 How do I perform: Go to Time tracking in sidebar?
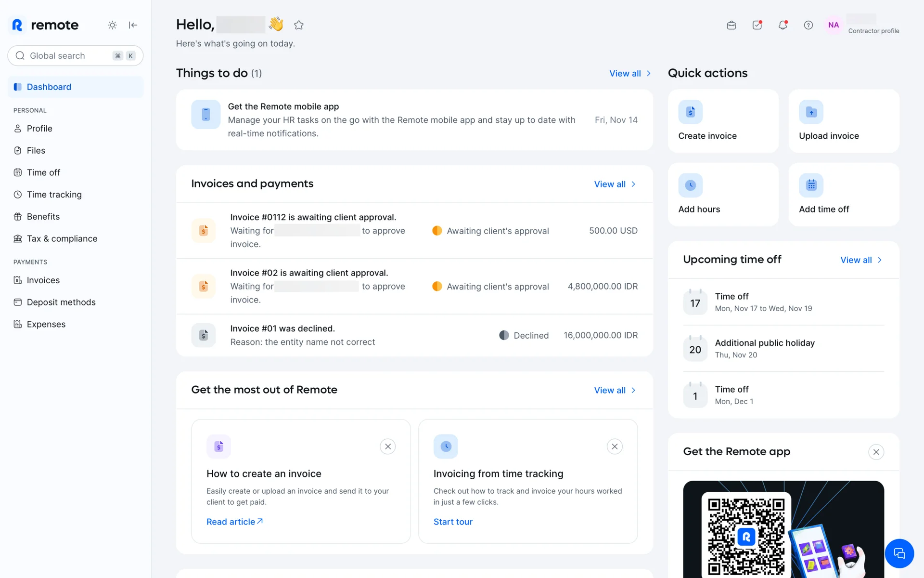click(x=54, y=195)
